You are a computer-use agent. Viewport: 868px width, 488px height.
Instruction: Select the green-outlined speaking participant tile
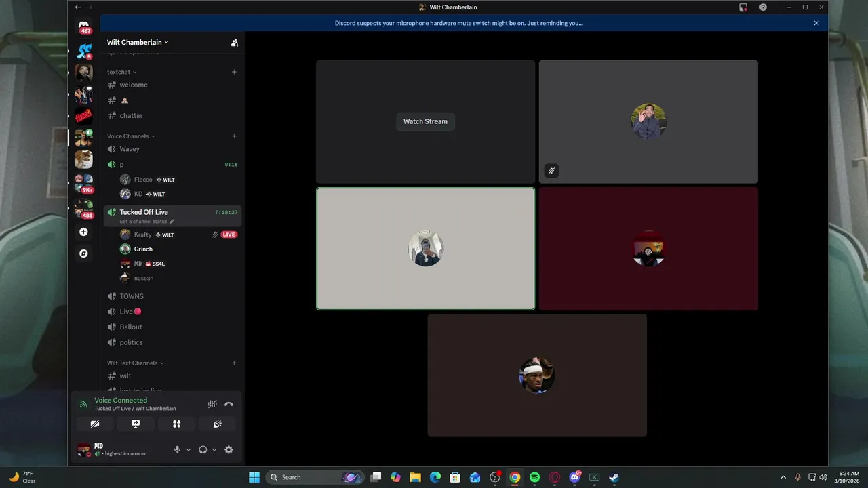[425, 249]
